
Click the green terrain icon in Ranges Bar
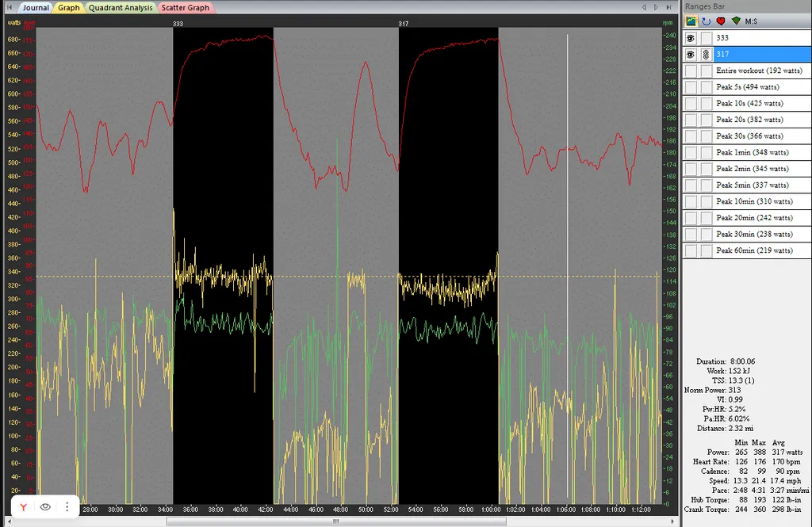(x=735, y=21)
